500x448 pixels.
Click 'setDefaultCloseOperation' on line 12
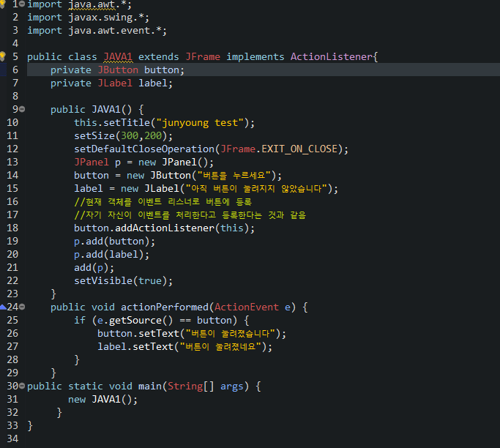click(x=144, y=149)
